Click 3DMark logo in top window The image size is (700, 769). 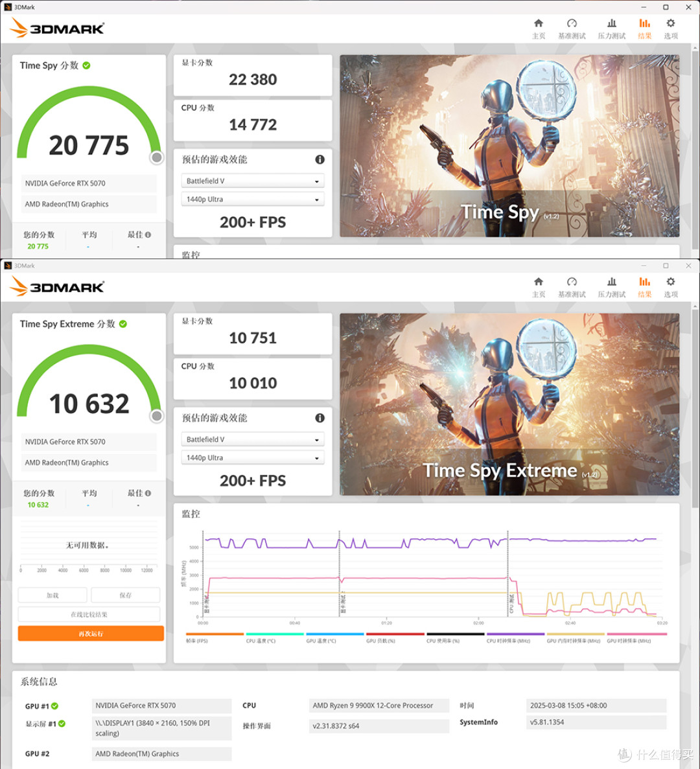tap(57, 28)
